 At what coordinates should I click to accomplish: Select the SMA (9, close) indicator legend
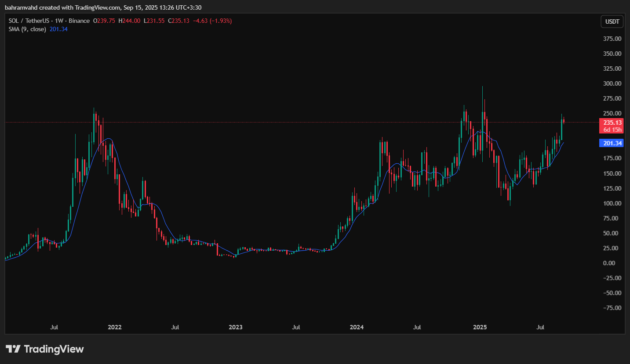point(28,29)
